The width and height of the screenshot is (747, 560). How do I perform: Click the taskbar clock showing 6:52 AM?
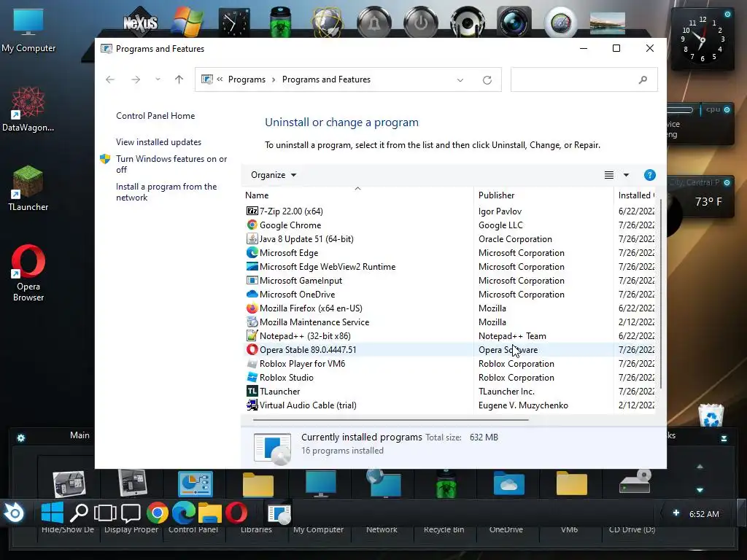(x=704, y=514)
